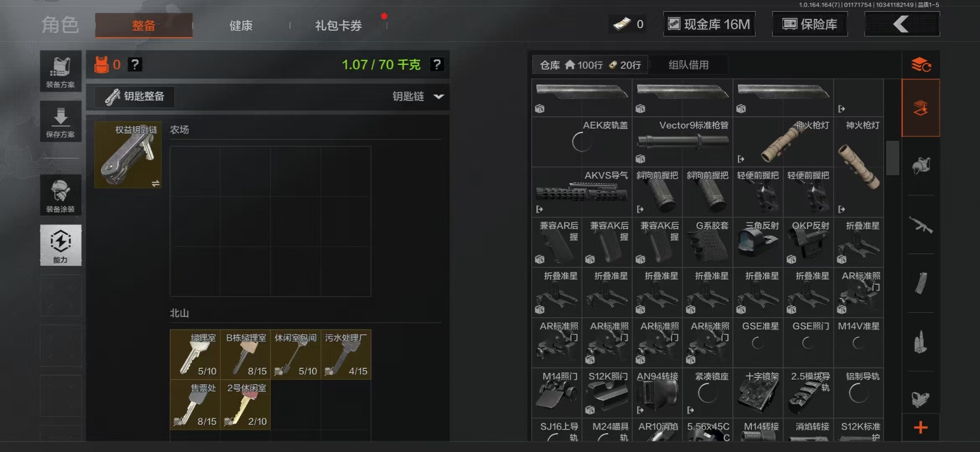Click the help icon next to weight
The height and width of the screenshot is (452, 980).
(x=437, y=65)
